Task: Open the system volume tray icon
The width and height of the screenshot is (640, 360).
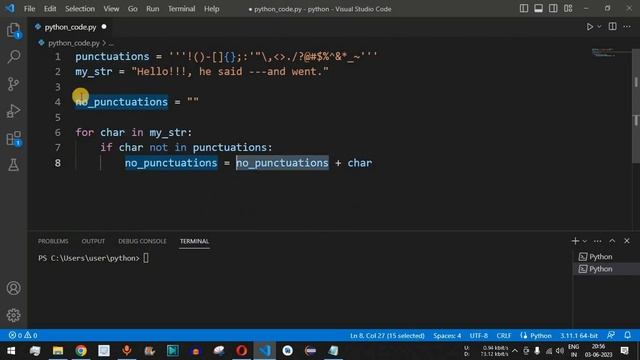Action: point(560,351)
